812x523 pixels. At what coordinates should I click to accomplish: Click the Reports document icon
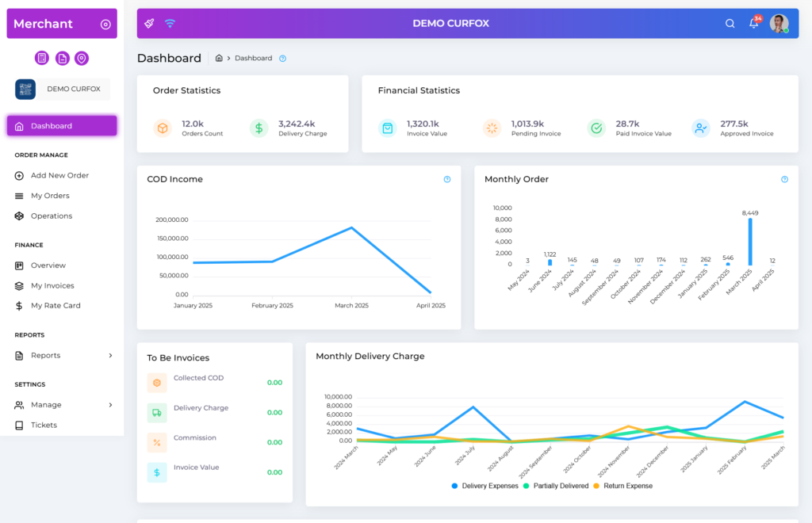(19, 355)
